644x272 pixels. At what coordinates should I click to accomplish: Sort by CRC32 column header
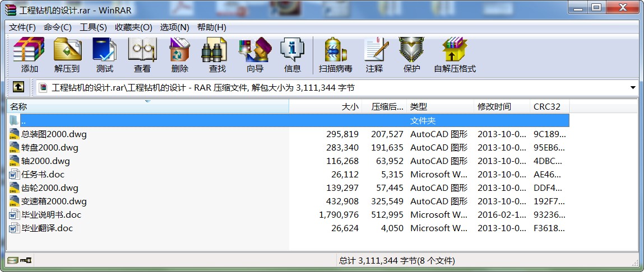click(549, 107)
